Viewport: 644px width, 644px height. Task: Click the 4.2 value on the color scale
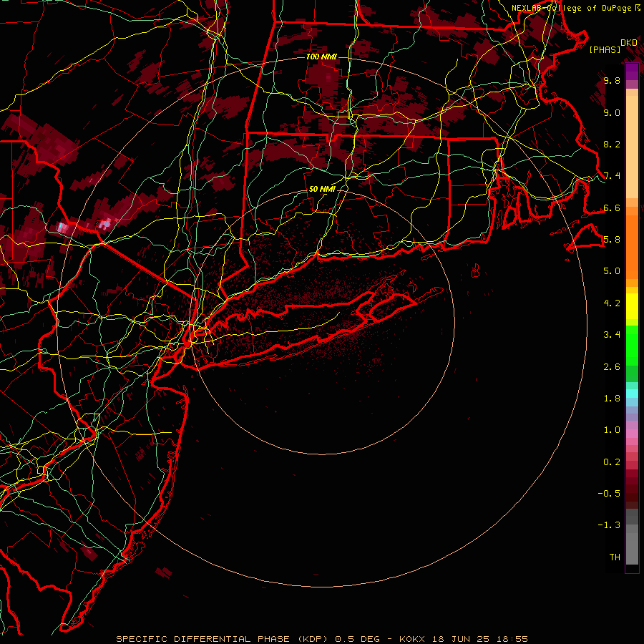tap(612, 303)
